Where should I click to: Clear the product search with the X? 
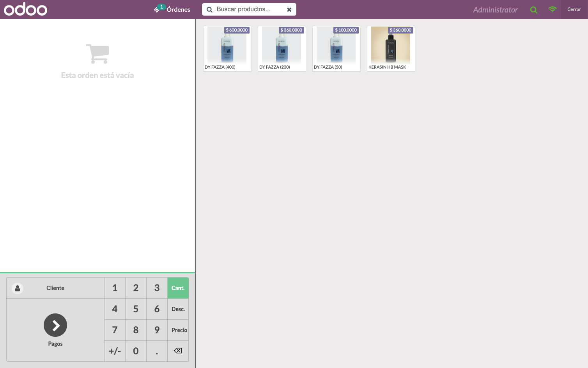tap(289, 10)
